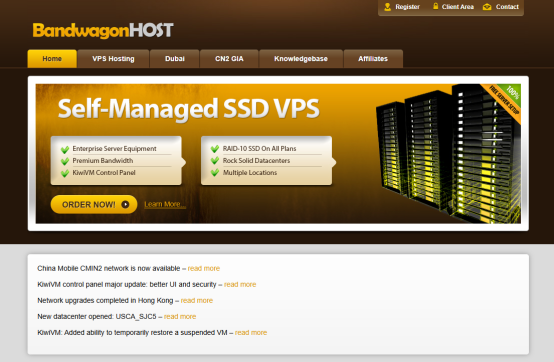The width and height of the screenshot is (554, 362).
Task: Follow the Learn More link
Action: 165,204
